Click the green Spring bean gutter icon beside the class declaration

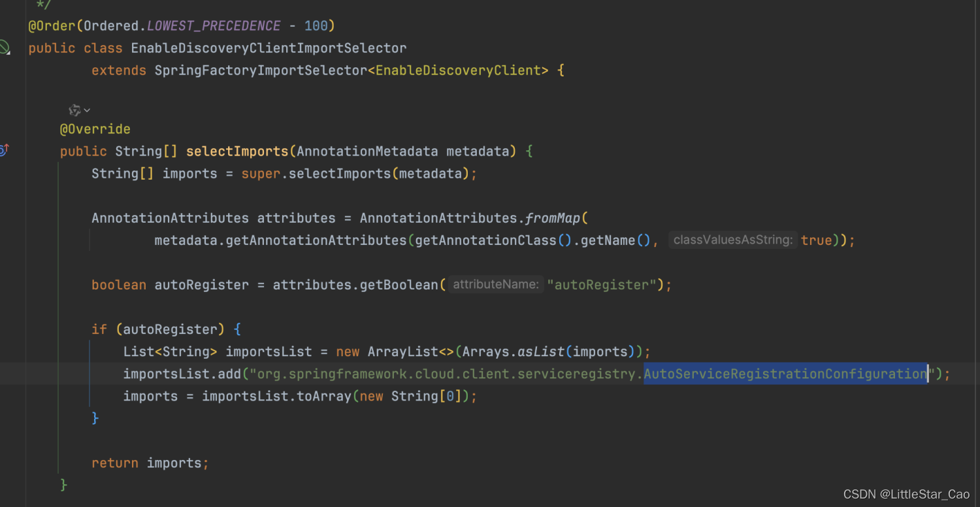tap(4, 47)
